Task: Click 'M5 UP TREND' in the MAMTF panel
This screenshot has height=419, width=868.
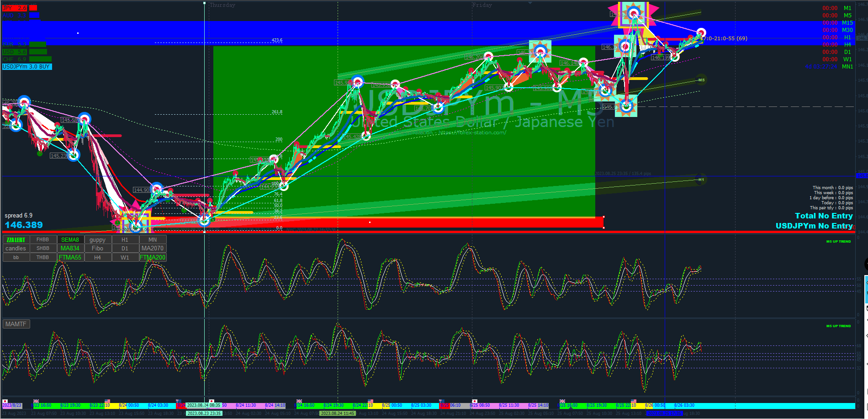Action: coord(838,326)
